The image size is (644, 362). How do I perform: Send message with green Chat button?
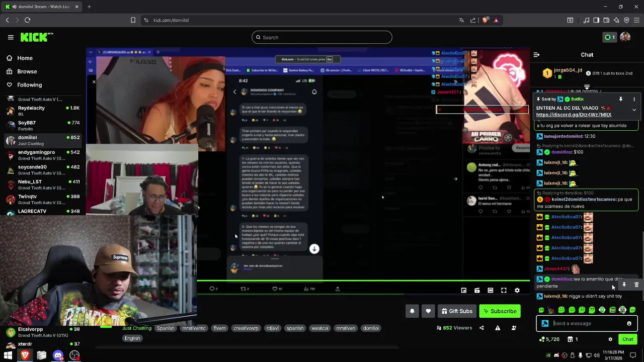627,339
